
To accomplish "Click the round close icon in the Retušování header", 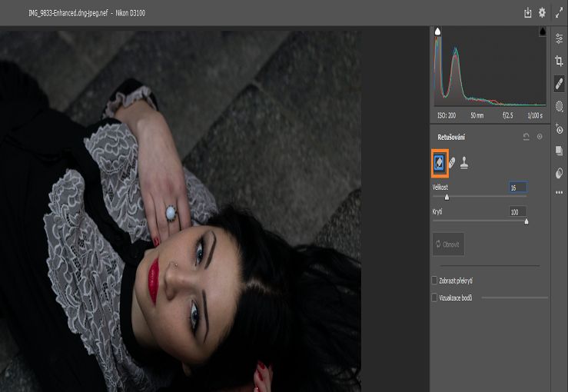I will coord(540,137).
